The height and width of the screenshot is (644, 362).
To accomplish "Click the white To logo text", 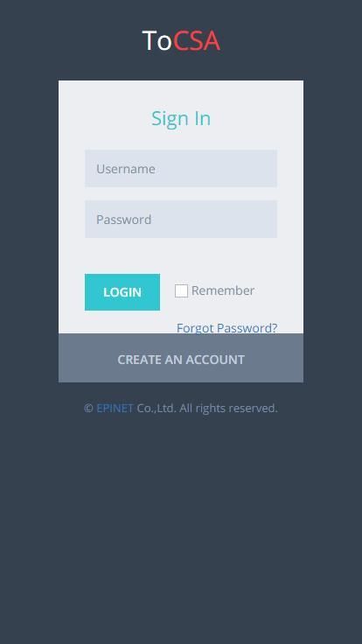I will coord(157,40).
